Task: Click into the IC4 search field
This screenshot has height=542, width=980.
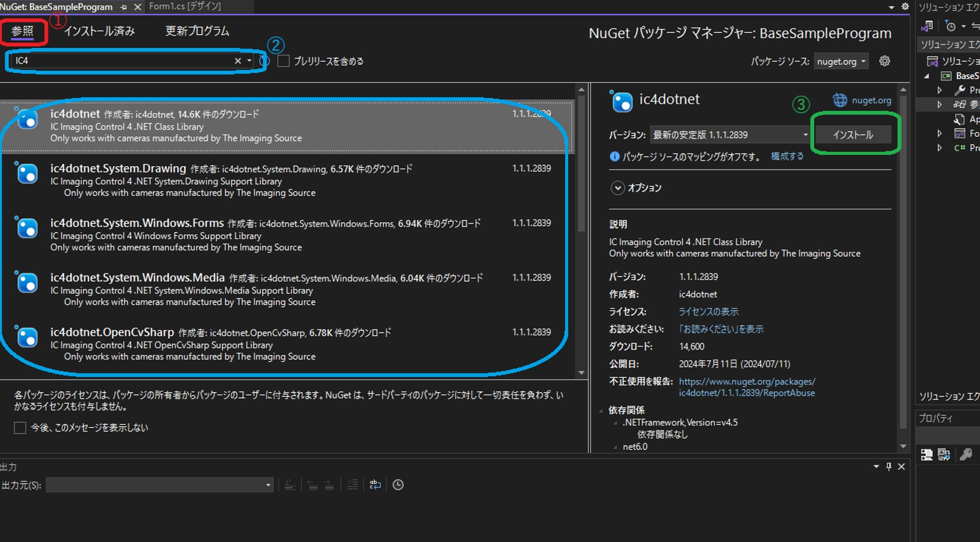Action: coord(122,61)
